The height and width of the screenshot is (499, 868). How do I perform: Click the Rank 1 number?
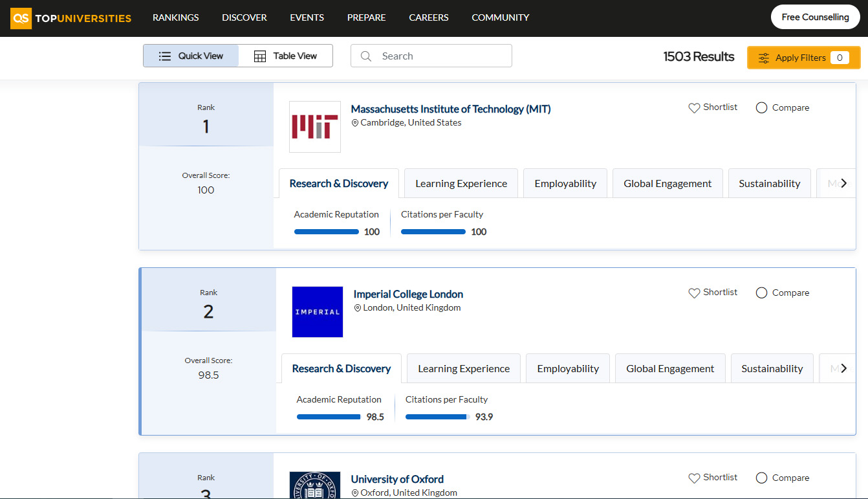206,127
